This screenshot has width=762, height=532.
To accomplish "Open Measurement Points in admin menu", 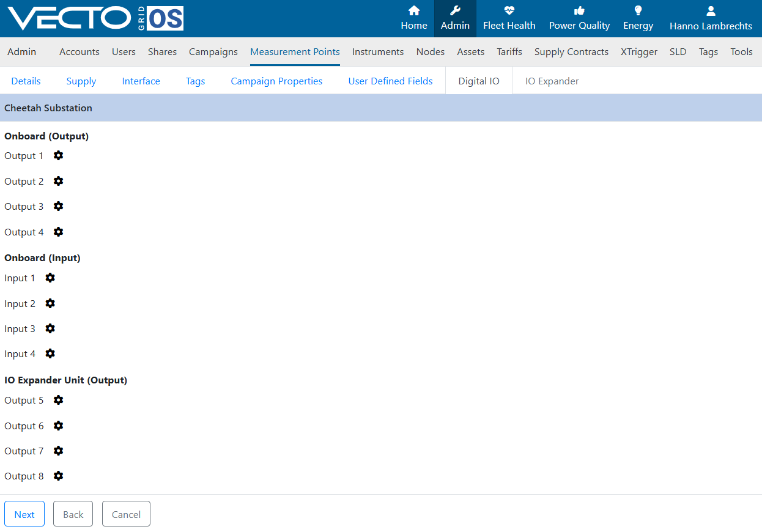I will [x=295, y=52].
